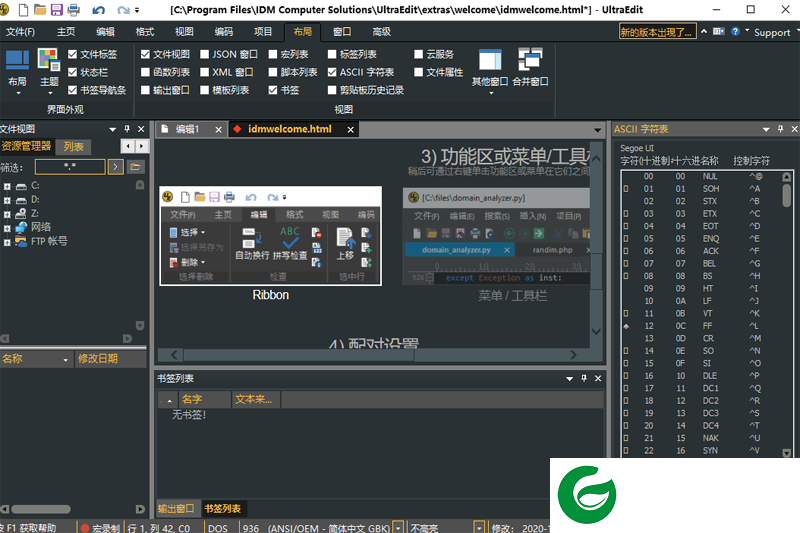Image resolution: width=800 pixels, height=533 pixels.
Task: Click the editor horizontal scrollbar
Action: (373, 355)
